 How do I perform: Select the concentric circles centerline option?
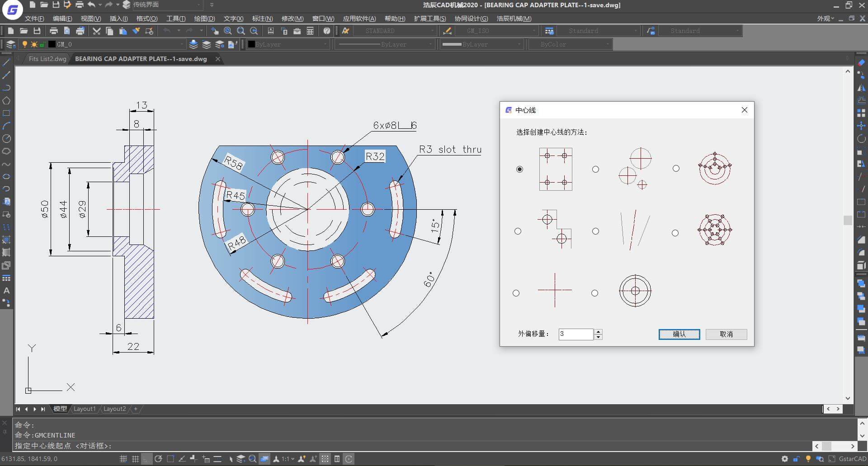pyautogui.click(x=594, y=293)
